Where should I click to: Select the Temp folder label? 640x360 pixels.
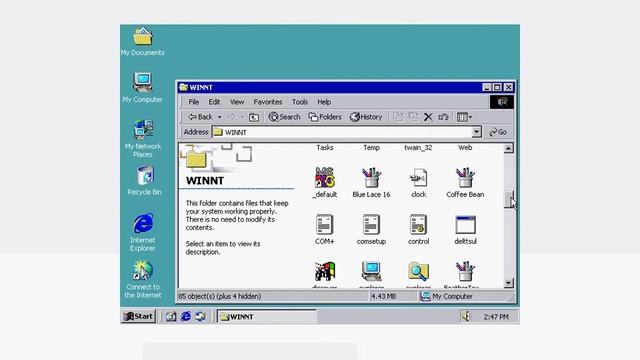click(371, 148)
